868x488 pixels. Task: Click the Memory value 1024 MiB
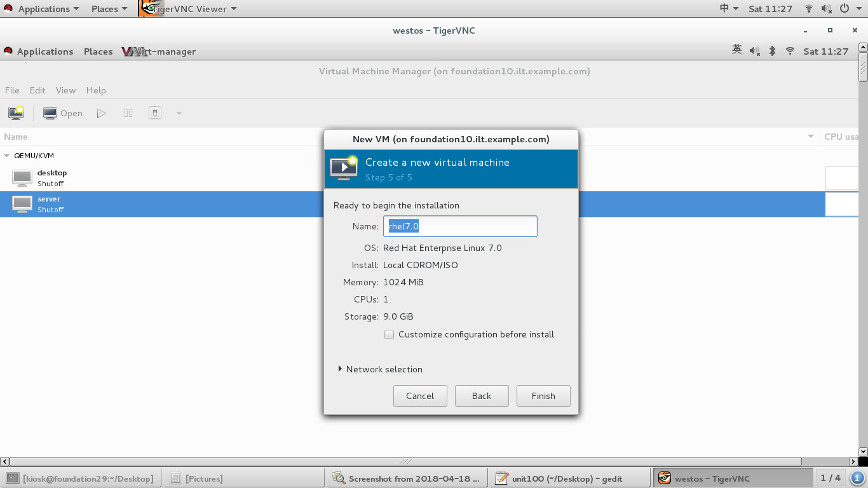click(x=403, y=282)
